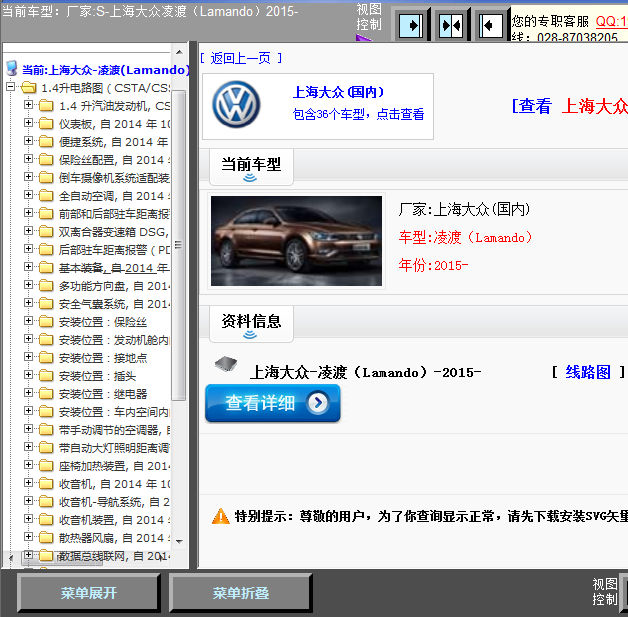Click the 菜单展开 button
The image size is (628, 617).
click(89, 593)
